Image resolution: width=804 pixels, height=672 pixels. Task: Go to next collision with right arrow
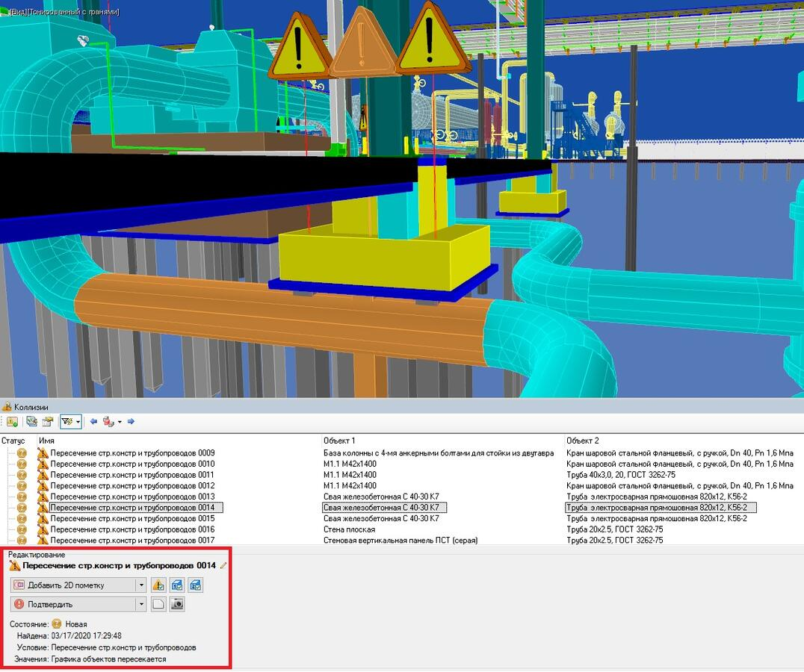click(x=131, y=421)
